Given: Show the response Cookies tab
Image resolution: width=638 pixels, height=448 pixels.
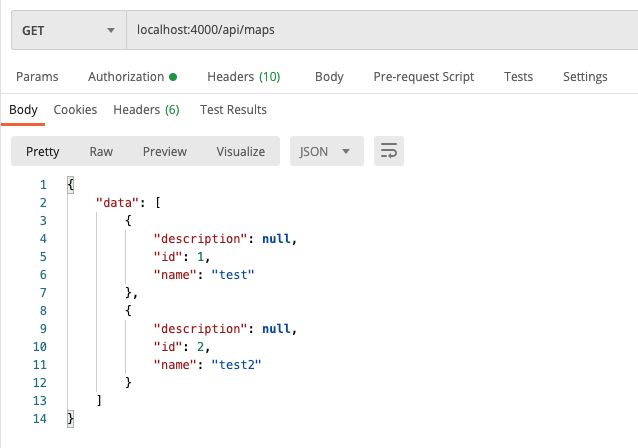Looking at the screenshot, I should point(76,110).
